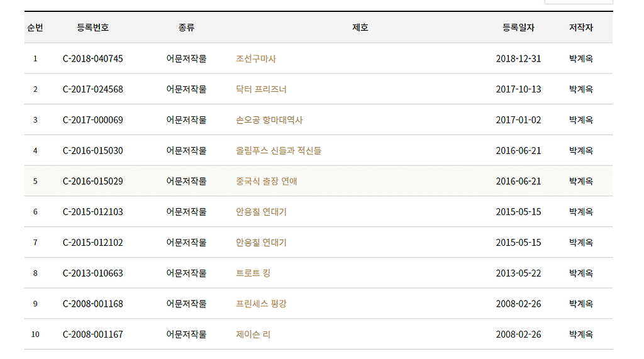Screen dimensions: 644x359
Task: Open the 닥터 프리즈너 title link
Action: (261, 89)
